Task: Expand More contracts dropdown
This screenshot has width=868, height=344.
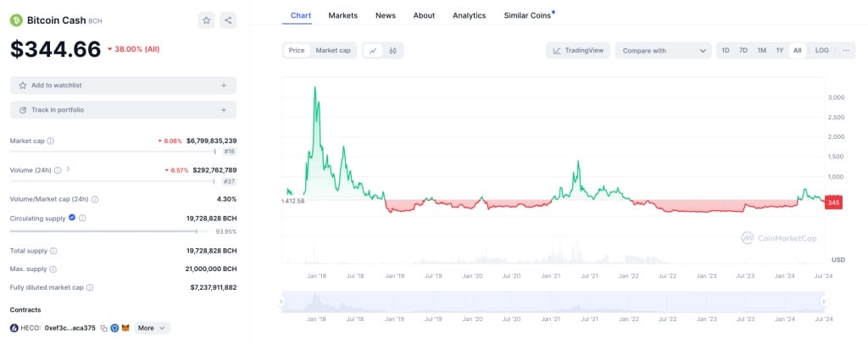Action: click(x=152, y=328)
